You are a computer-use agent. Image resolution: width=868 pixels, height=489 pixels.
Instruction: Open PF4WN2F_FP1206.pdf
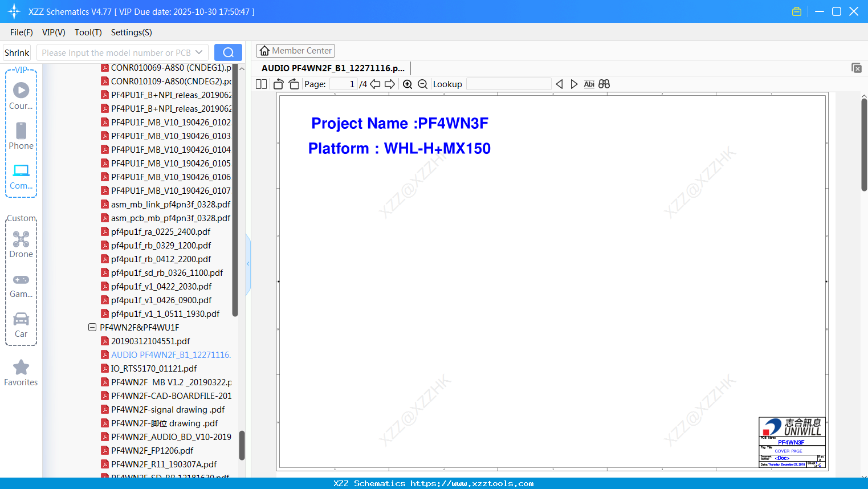tap(147, 451)
